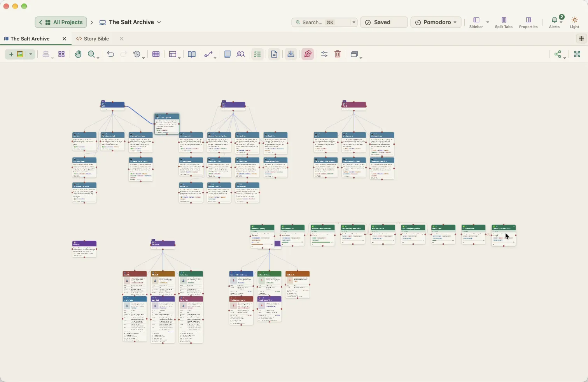Click the grid arrange icon

[x=61, y=54]
